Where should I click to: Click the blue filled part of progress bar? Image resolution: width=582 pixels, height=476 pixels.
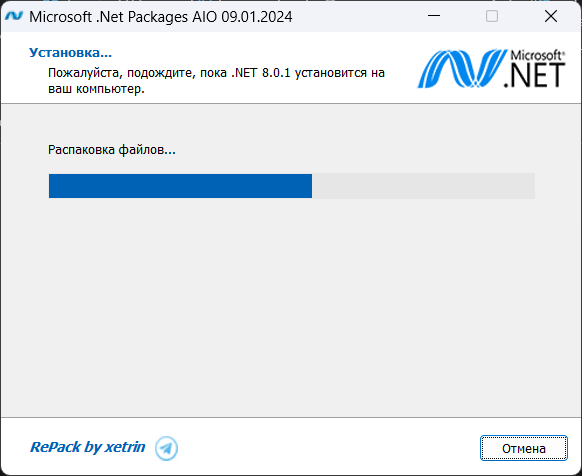pos(180,186)
